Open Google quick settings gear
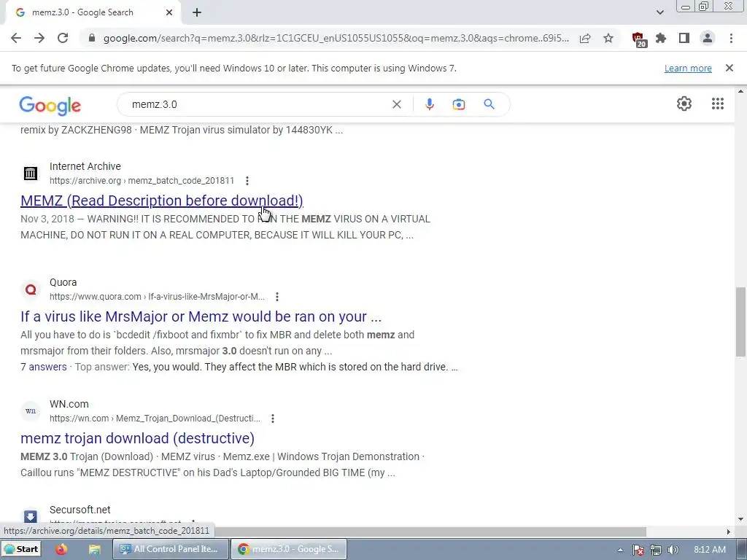This screenshot has height=560, width=747. point(684,104)
